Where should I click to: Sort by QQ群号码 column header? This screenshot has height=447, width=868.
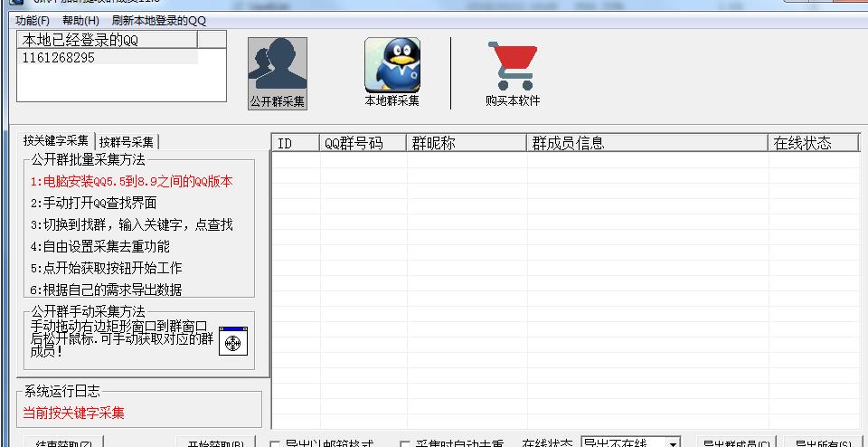coord(363,144)
